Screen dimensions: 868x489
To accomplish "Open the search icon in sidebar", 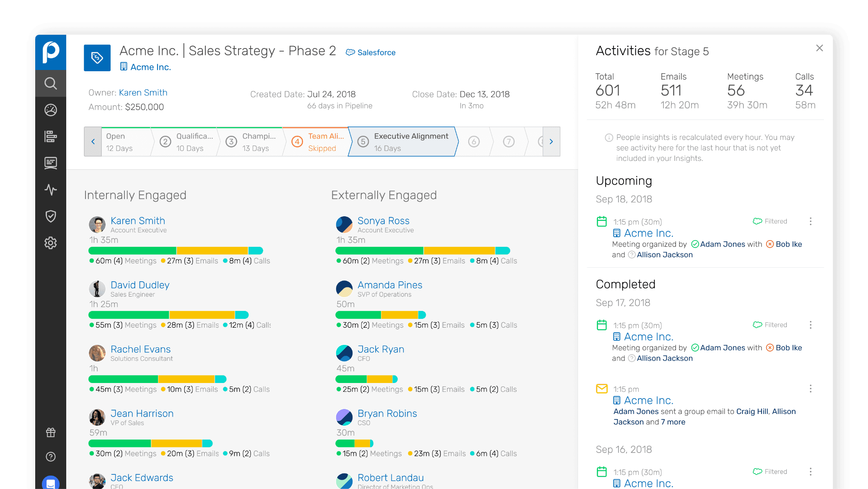I will 51,83.
